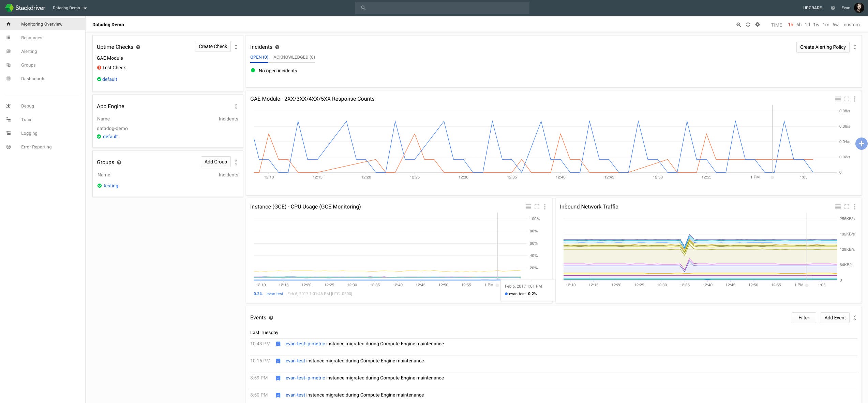Open the dashboard settings gear
Image resolution: width=868 pixels, height=403 pixels.
[757, 25]
